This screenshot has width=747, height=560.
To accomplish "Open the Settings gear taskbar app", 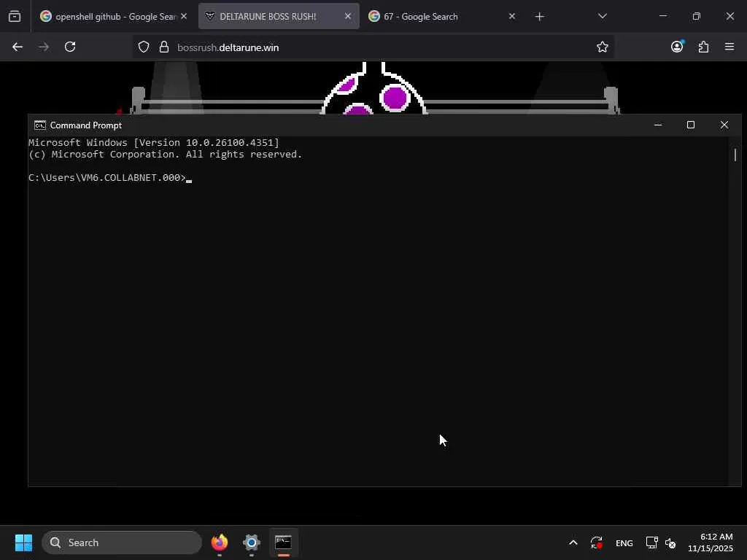I will click(x=252, y=542).
